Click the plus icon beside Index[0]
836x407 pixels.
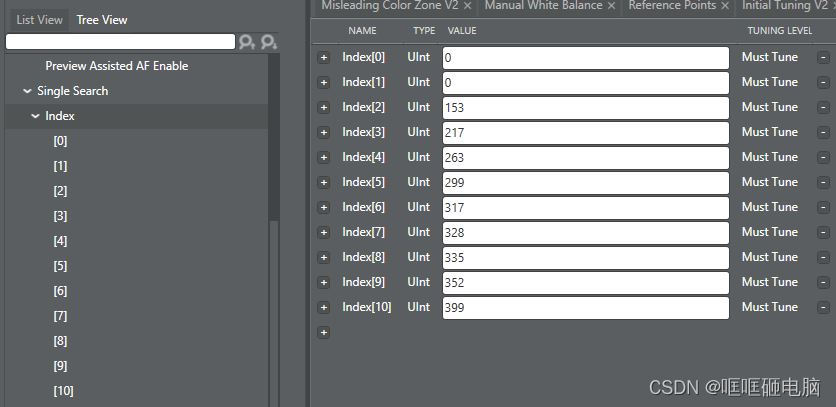(323, 58)
